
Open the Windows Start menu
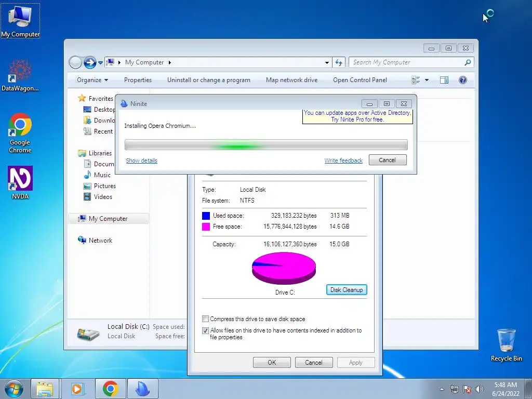coord(14,389)
